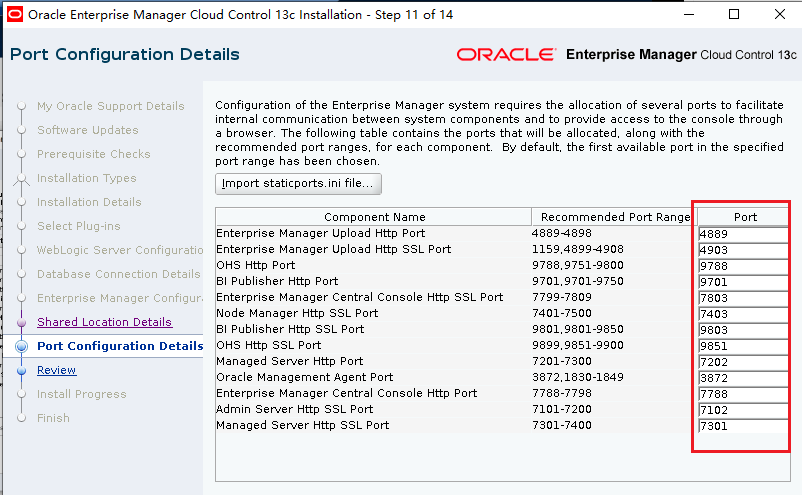Select Node Manager Http SSL Port name
Screen dimensions: 802x495
pos(297,313)
